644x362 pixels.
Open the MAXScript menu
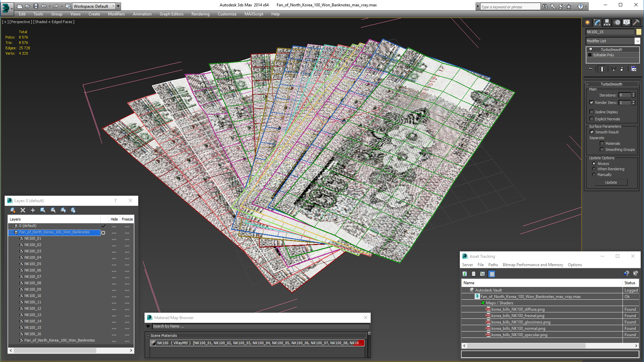[x=254, y=14]
